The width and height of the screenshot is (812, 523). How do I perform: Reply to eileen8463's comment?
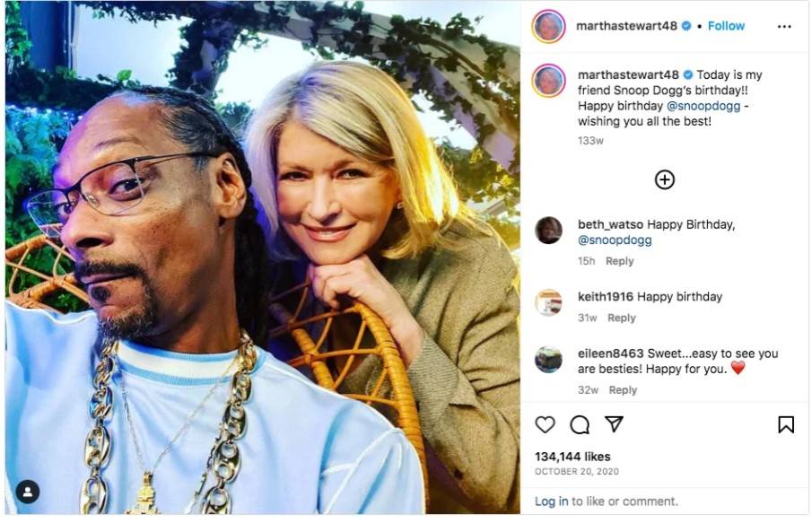pos(623,390)
